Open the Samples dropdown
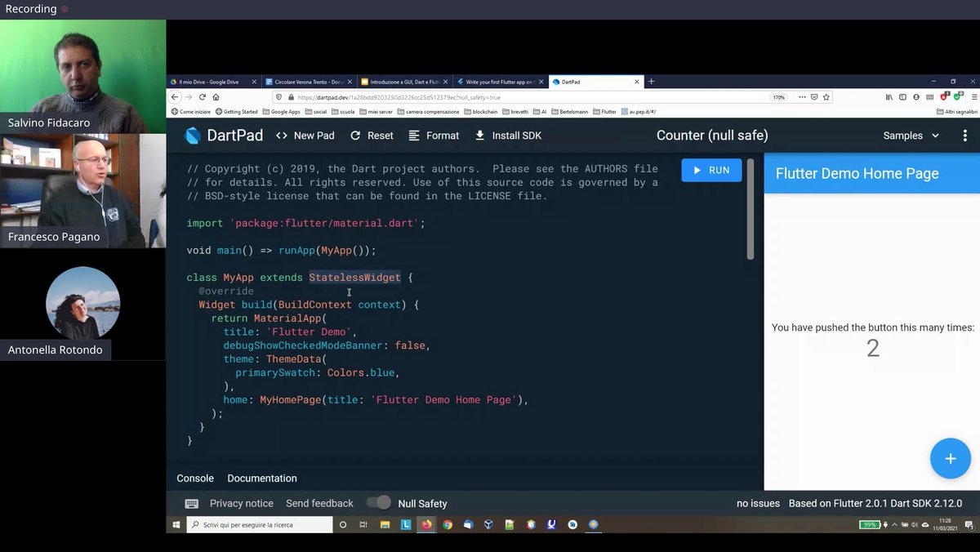 point(911,136)
